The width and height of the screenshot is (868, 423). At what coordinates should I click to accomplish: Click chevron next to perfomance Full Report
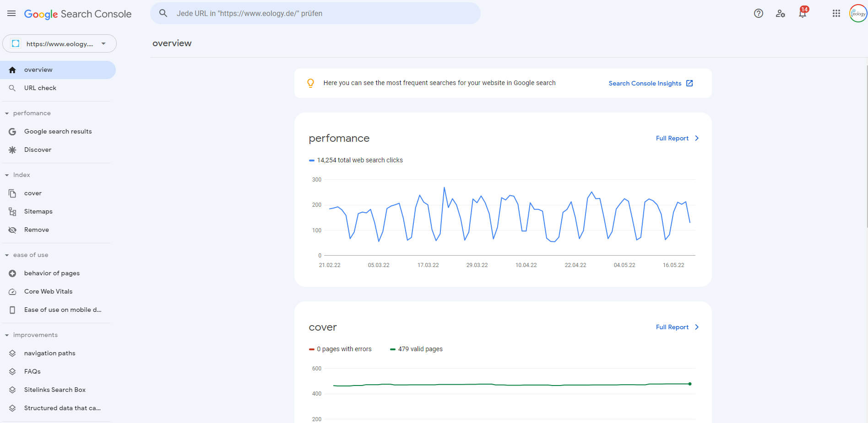pos(697,138)
